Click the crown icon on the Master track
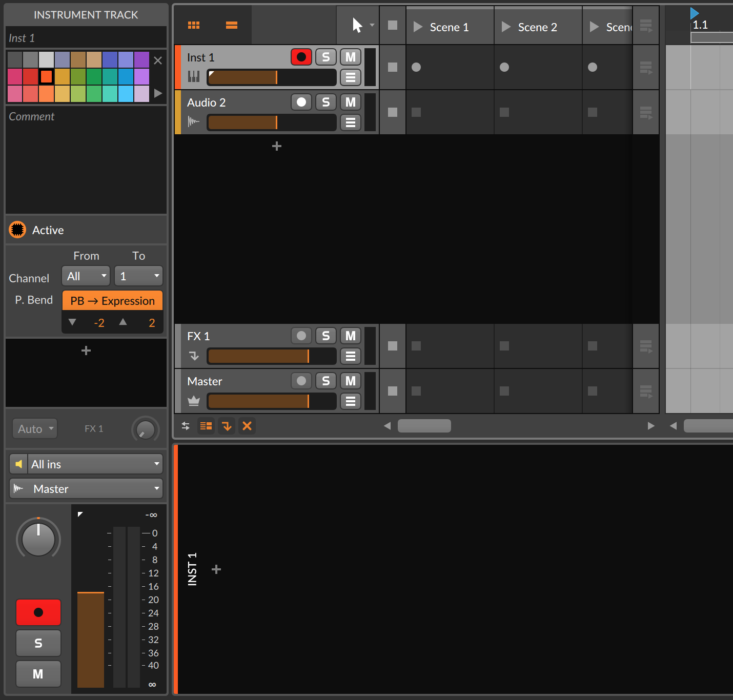The image size is (733, 700). click(194, 401)
